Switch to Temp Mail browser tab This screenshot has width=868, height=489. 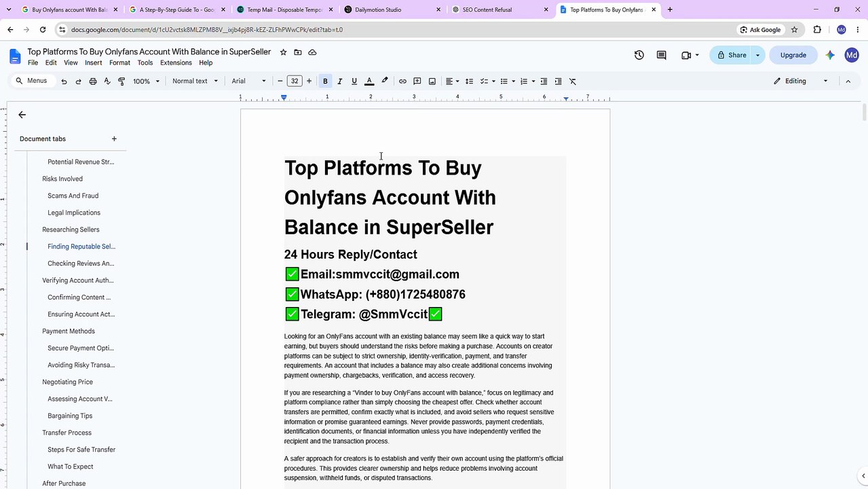pyautogui.click(x=285, y=10)
